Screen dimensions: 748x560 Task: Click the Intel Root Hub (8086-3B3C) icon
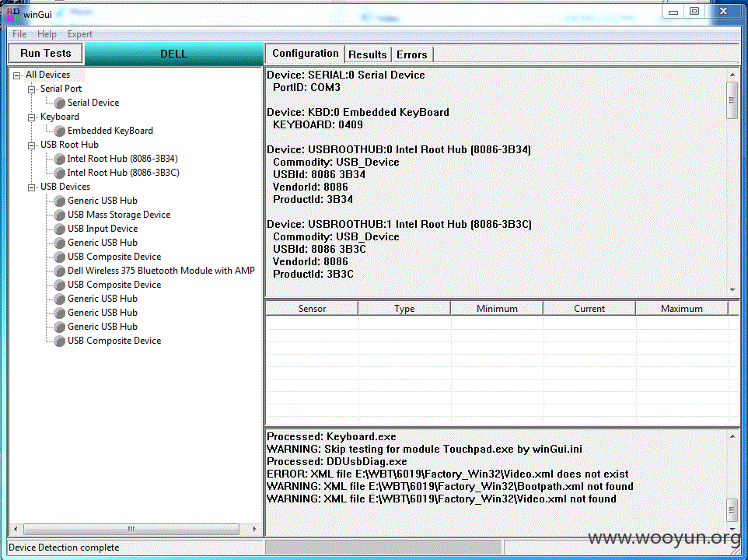(x=60, y=173)
